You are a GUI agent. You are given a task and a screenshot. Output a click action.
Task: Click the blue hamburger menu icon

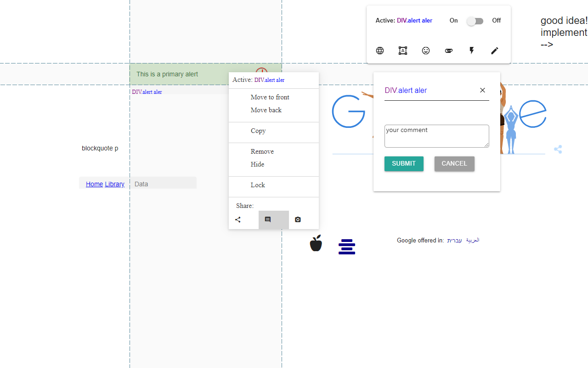[347, 247]
